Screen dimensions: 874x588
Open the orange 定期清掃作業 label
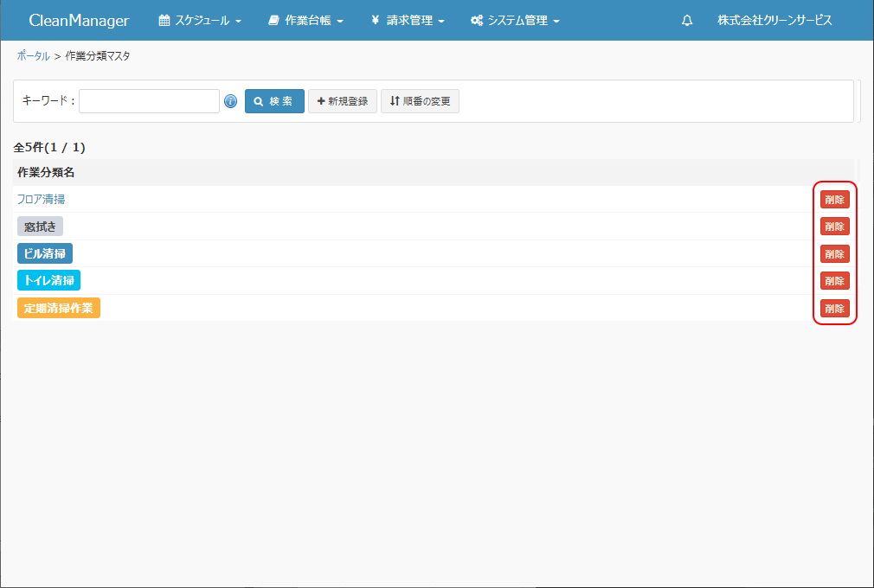click(x=59, y=308)
